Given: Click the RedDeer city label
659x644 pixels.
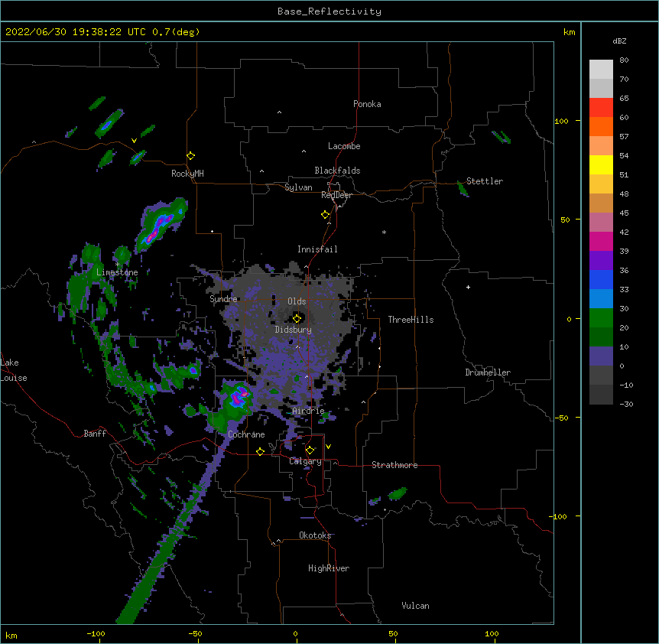Looking at the screenshot, I should tap(336, 195).
